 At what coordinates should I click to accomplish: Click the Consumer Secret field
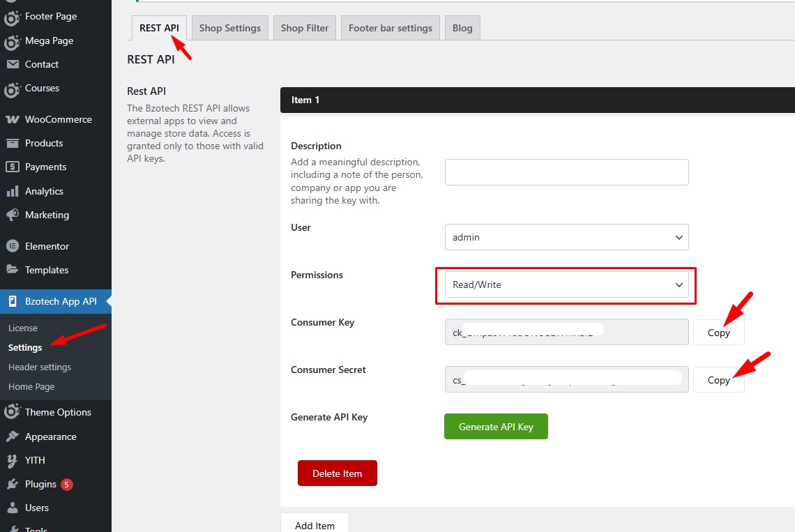[x=566, y=379]
